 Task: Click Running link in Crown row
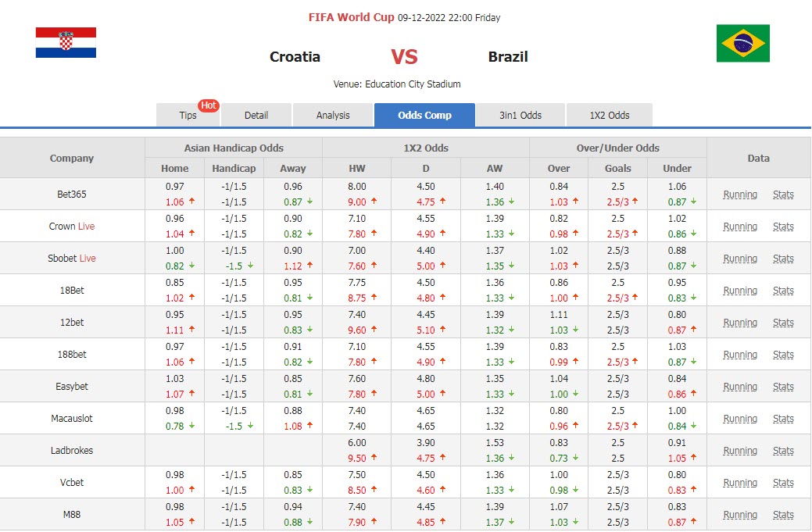[x=739, y=227]
